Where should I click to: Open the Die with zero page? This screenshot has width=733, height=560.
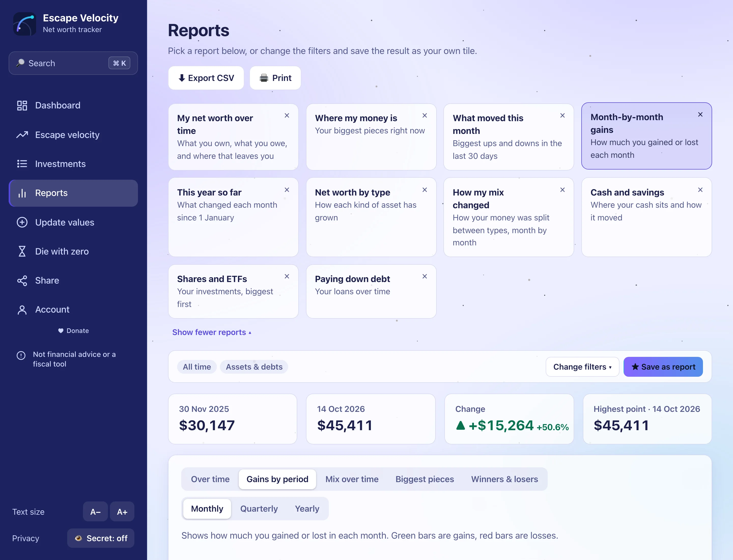pos(73,251)
